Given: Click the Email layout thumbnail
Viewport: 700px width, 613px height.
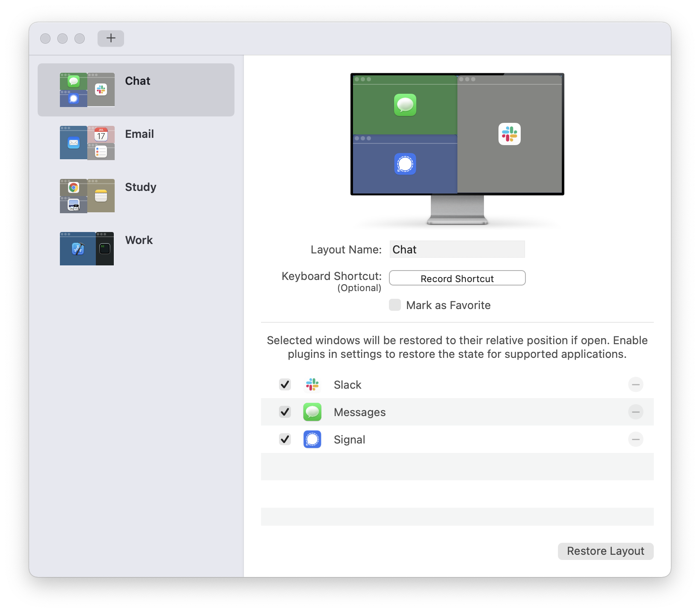Looking at the screenshot, I should (x=87, y=143).
